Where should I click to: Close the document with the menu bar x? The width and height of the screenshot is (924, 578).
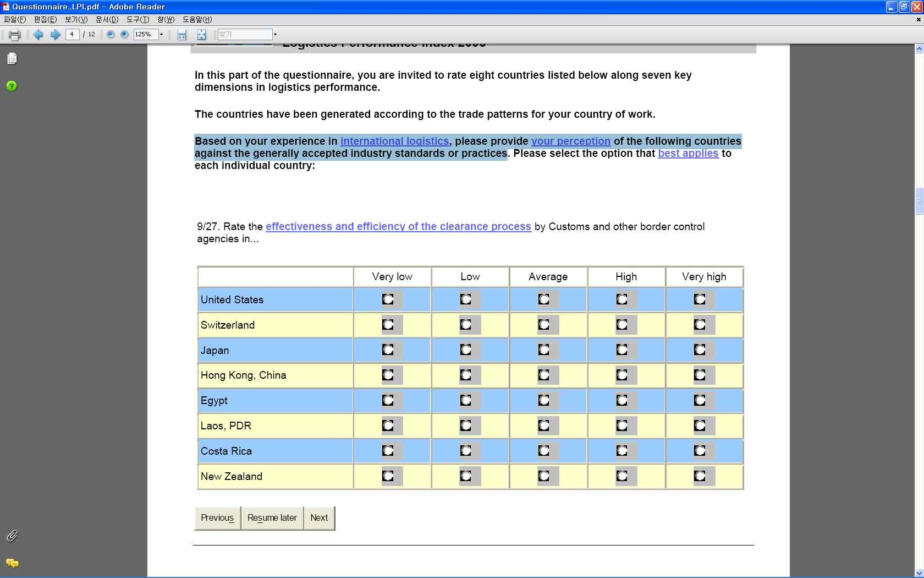[918, 19]
